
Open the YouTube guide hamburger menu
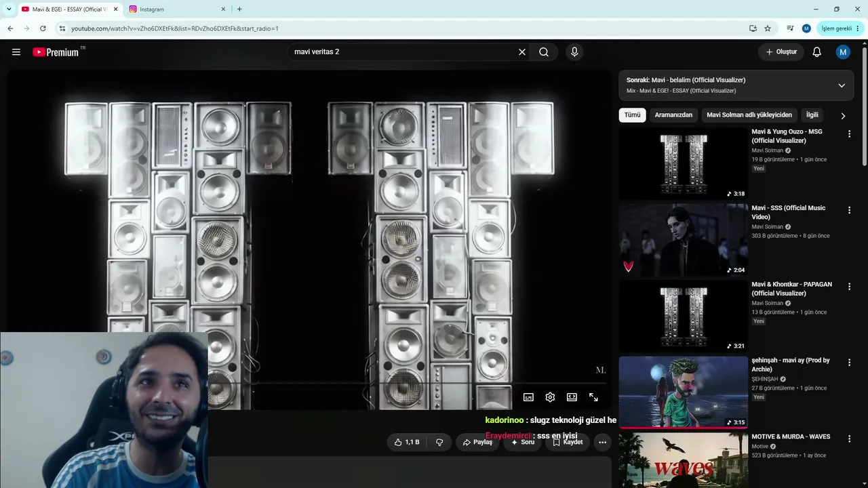point(16,52)
